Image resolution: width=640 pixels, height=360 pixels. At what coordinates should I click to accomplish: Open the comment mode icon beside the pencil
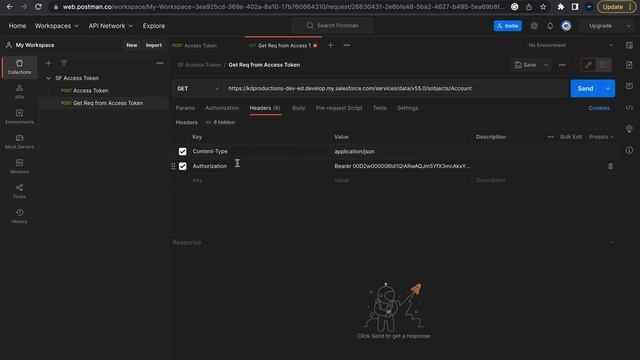pyautogui.click(x=603, y=65)
